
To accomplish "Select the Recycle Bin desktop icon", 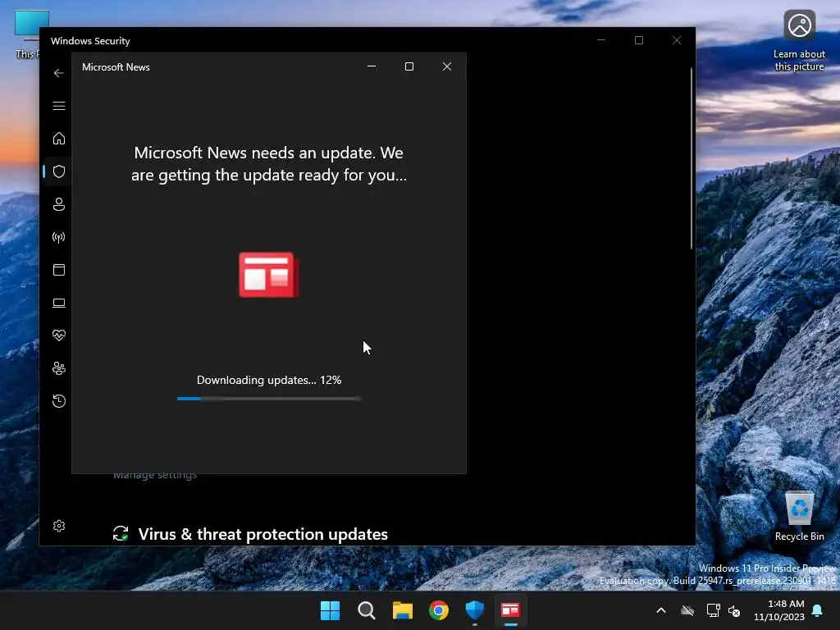I will 799,517.
